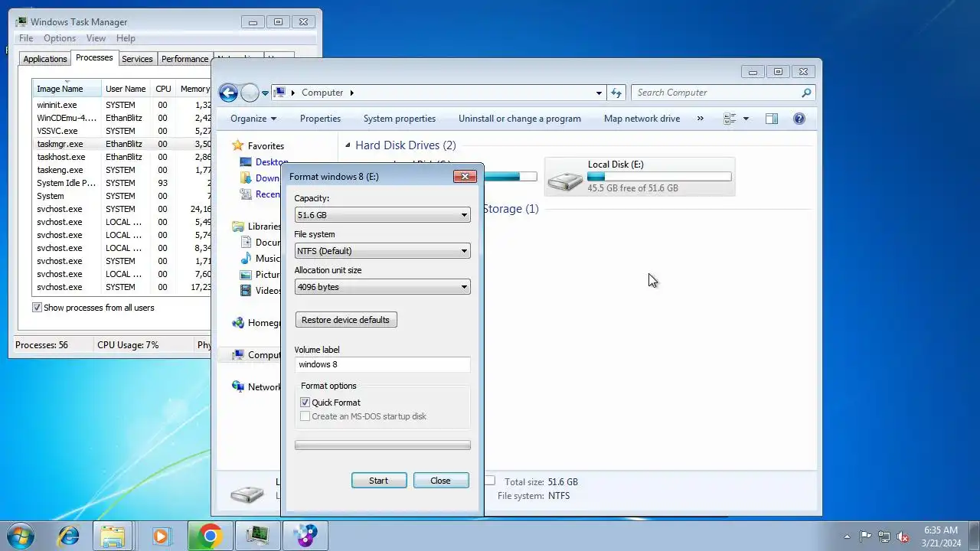Open recent pages dropdown arrow
The image size is (980, 551).
tap(265, 93)
